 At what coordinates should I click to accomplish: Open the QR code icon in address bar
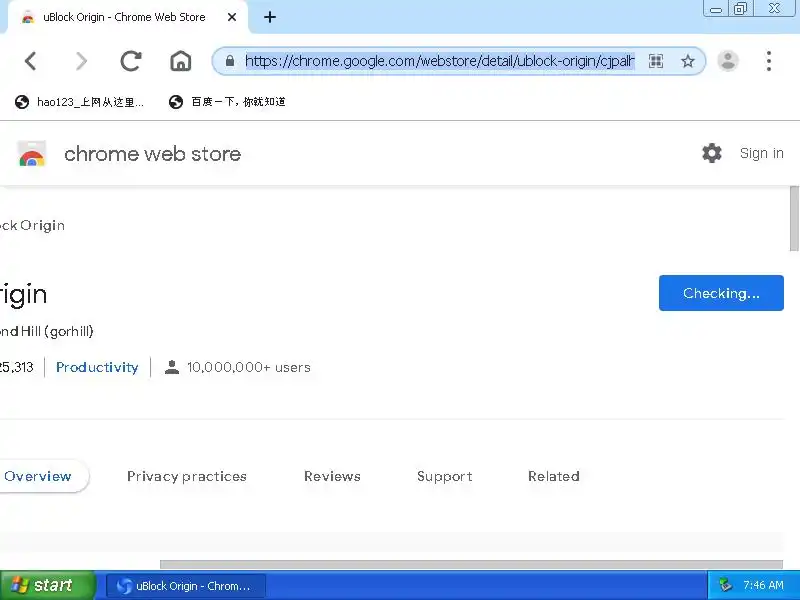click(x=656, y=61)
